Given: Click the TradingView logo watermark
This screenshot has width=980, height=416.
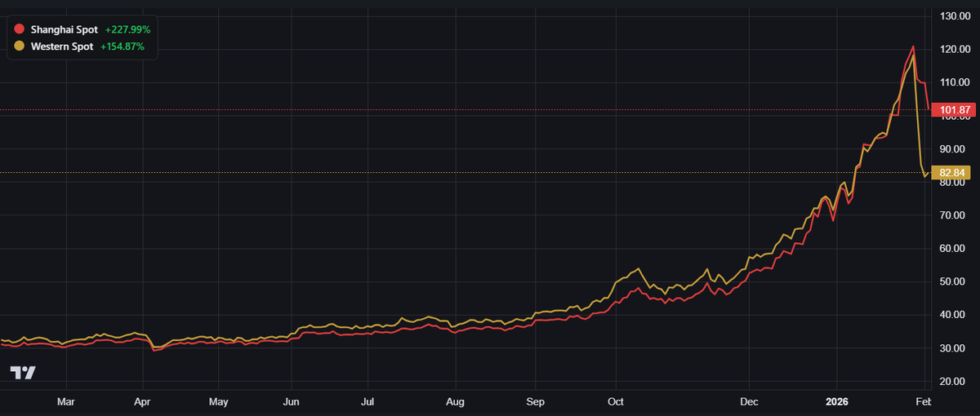Looking at the screenshot, I should pyautogui.click(x=23, y=372).
